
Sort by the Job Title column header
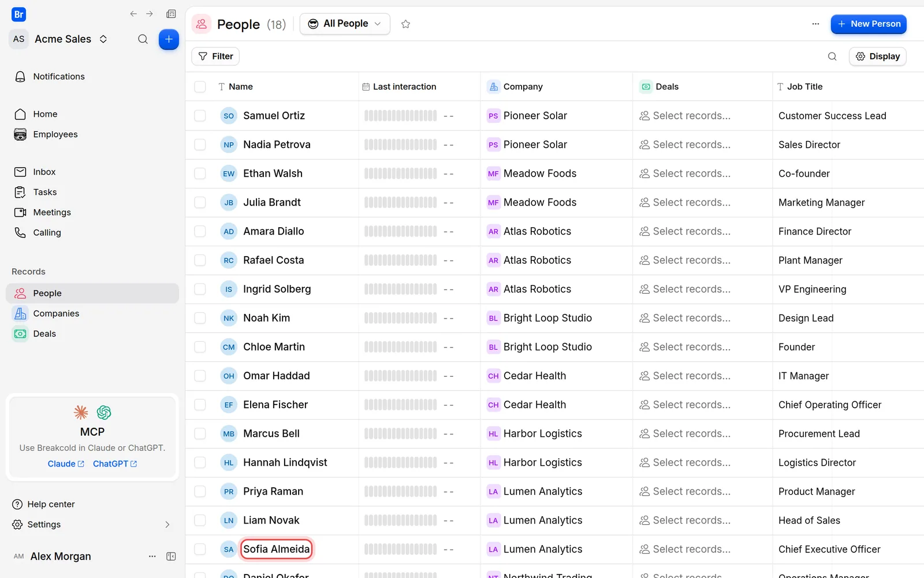[800, 87]
